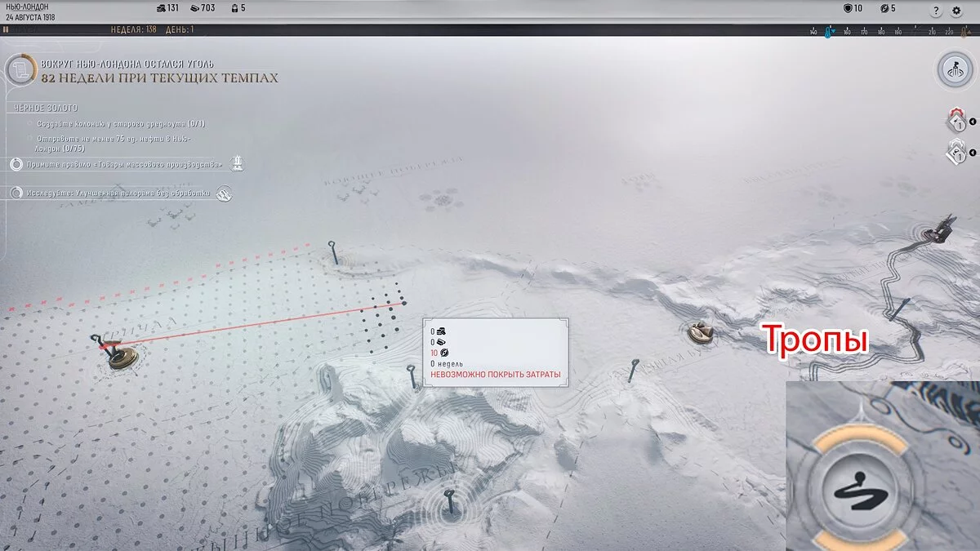This screenshot has width=980, height=551.
Task: Toggle the 'Исследуйте' objective circle
Action: click(16, 193)
